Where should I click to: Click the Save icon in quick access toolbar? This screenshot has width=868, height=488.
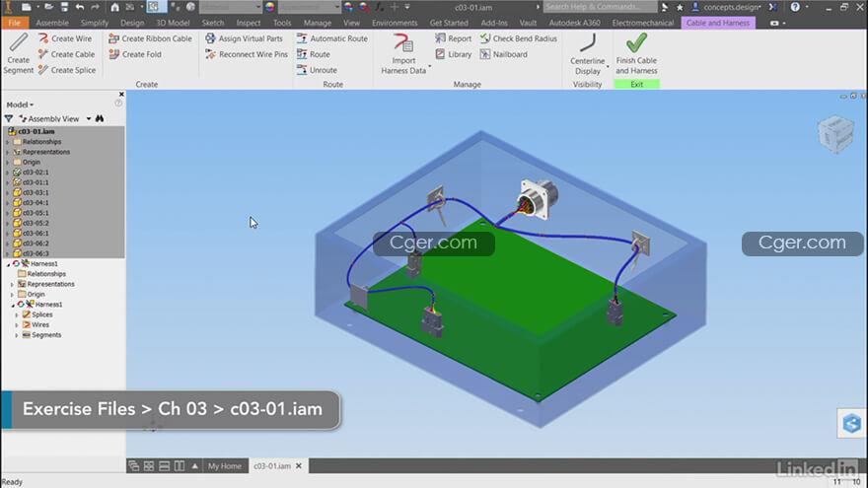(65, 7)
